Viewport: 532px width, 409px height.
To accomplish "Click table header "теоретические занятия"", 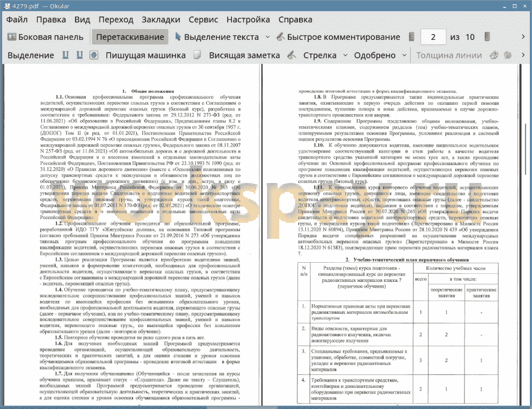I will click(446, 293).
